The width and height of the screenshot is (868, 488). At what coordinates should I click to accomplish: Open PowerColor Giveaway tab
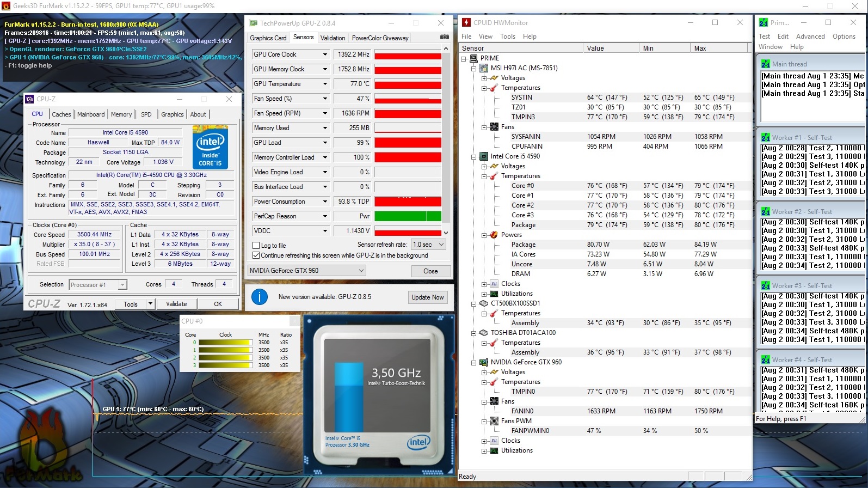click(x=380, y=38)
